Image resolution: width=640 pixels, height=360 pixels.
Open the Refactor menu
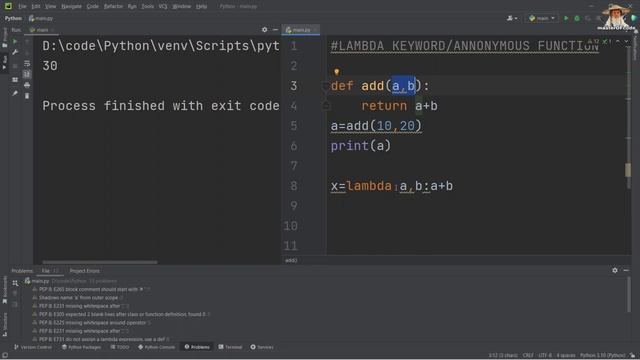[113, 7]
